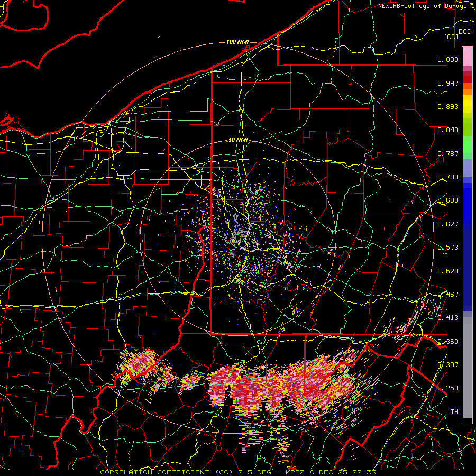Click the 1.000 scale value
Image resolution: width=476 pixels, height=476 pixels.
tap(448, 60)
